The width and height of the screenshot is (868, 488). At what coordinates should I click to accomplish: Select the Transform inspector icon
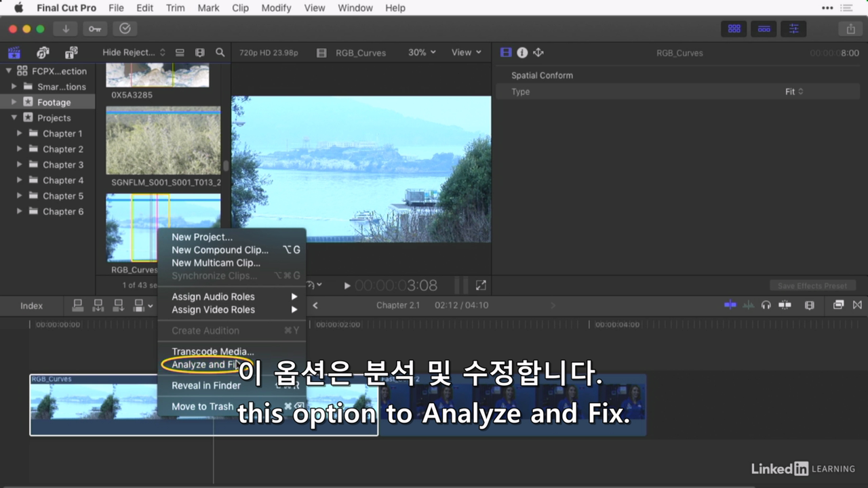click(x=538, y=52)
